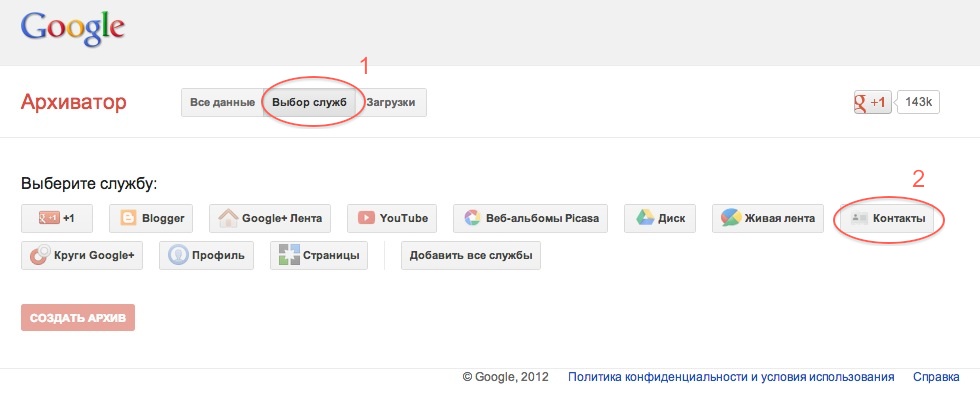Click the © Google, 2012 footer text
980x400 pixels.
(506, 377)
